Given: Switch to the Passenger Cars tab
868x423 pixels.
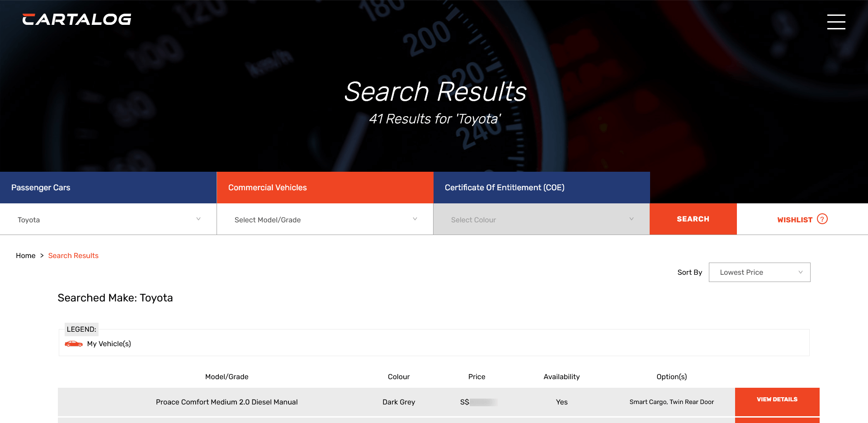Looking at the screenshot, I should click(108, 188).
